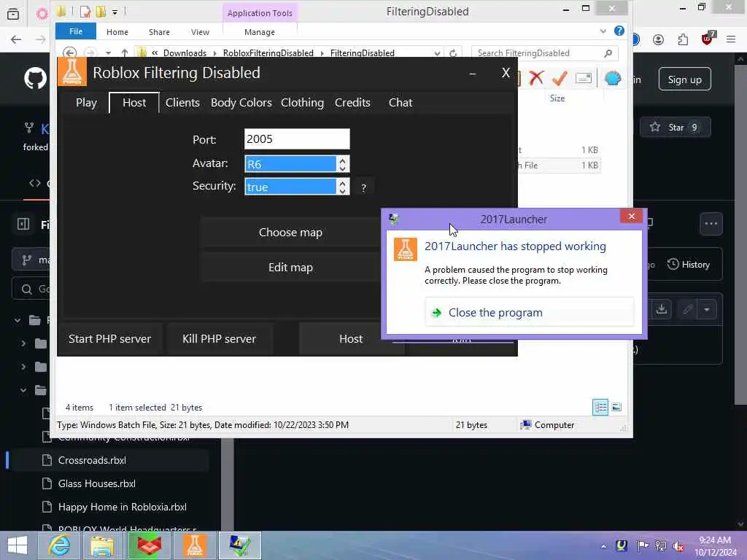Image resolution: width=747 pixels, height=560 pixels.
Task: Open the Body Colors tab
Action: [x=241, y=103]
